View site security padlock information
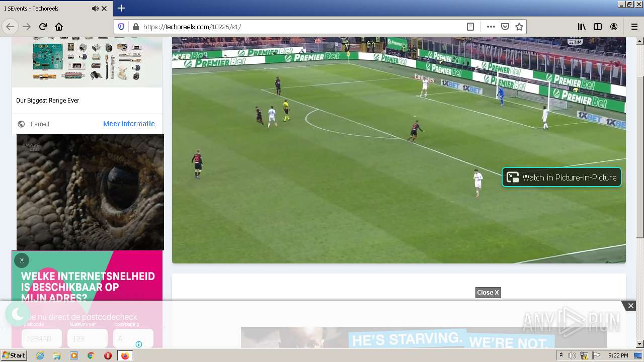 (135, 27)
